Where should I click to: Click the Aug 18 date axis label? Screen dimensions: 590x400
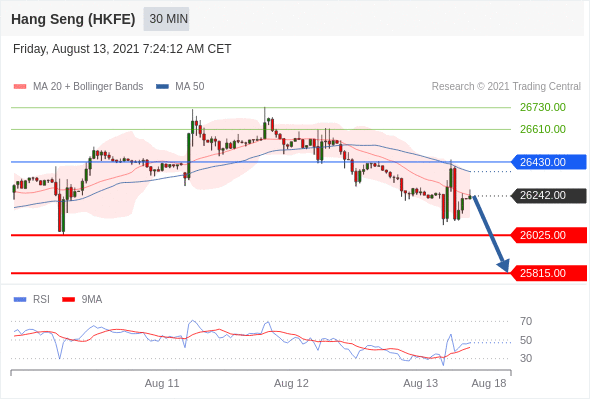click(x=489, y=383)
